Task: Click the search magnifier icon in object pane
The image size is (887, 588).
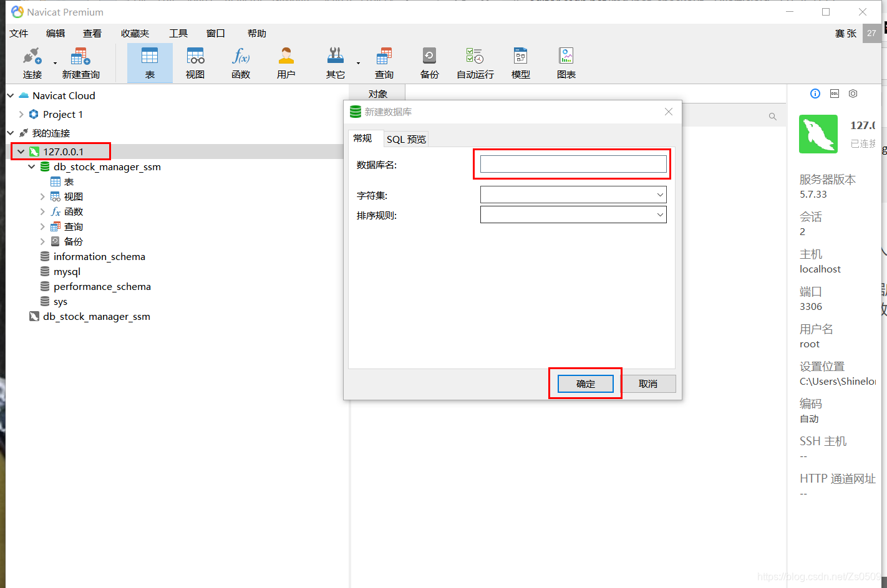Action: click(773, 117)
